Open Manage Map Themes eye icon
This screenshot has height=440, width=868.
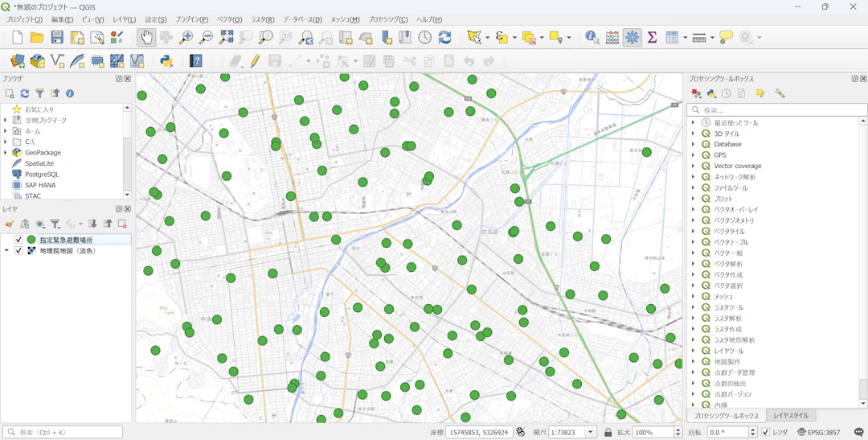(40, 224)
